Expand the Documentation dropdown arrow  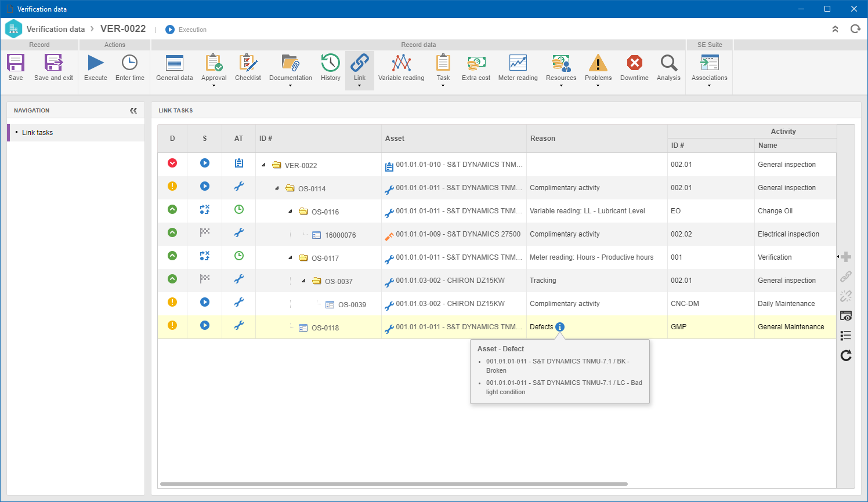(290, 86)
